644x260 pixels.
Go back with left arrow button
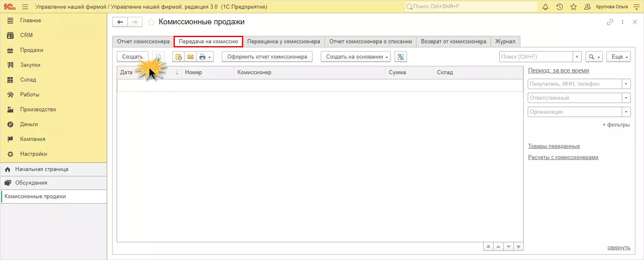point(120,22)
